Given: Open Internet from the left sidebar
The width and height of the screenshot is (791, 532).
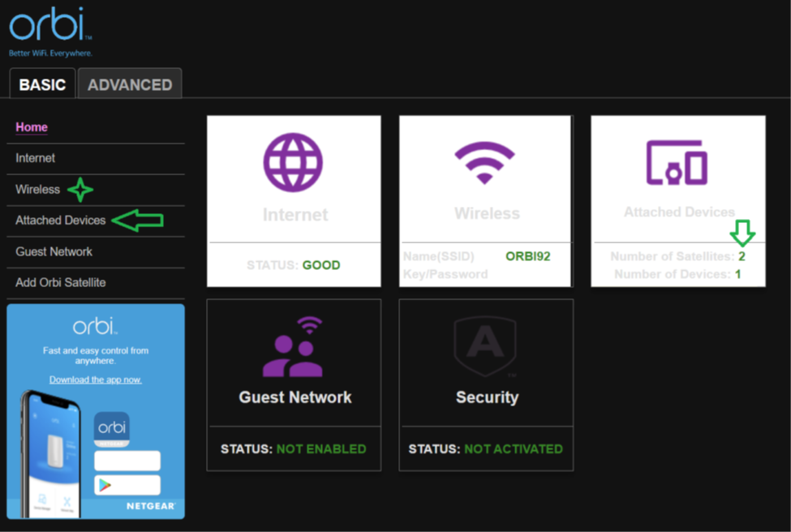Looking at the screenshot, I should point(36,158).
